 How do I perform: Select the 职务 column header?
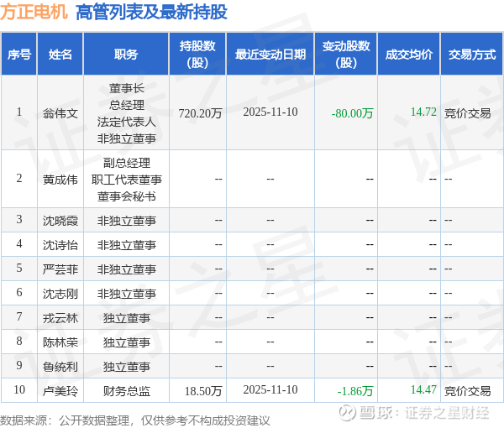point(126,55)
